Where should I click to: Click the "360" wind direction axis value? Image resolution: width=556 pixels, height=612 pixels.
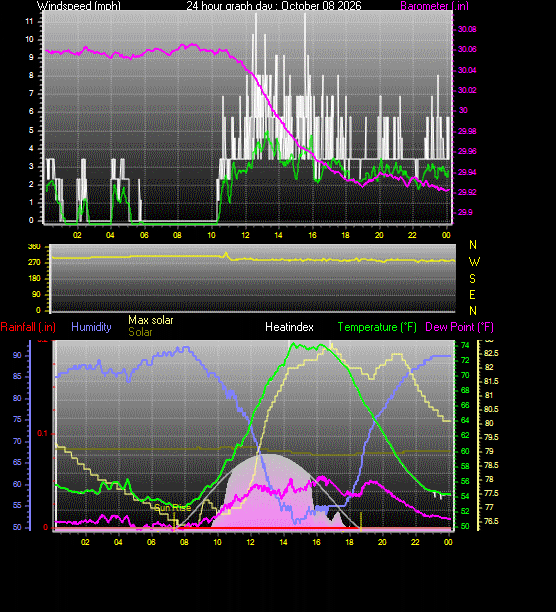pyautogui.click(x=34, y=246)
